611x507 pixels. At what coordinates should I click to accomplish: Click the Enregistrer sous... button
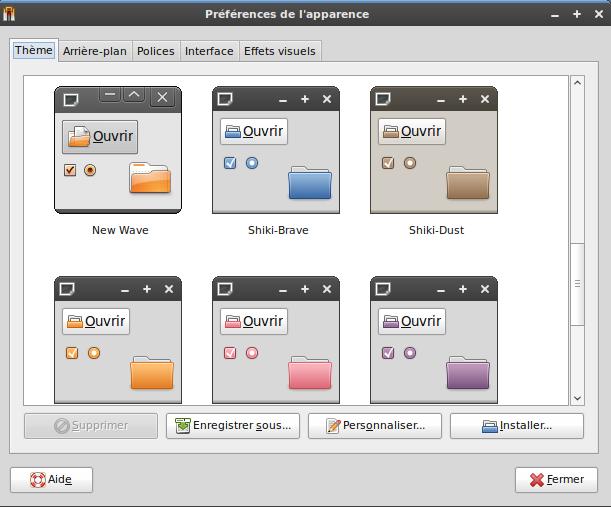coord(233,426)
